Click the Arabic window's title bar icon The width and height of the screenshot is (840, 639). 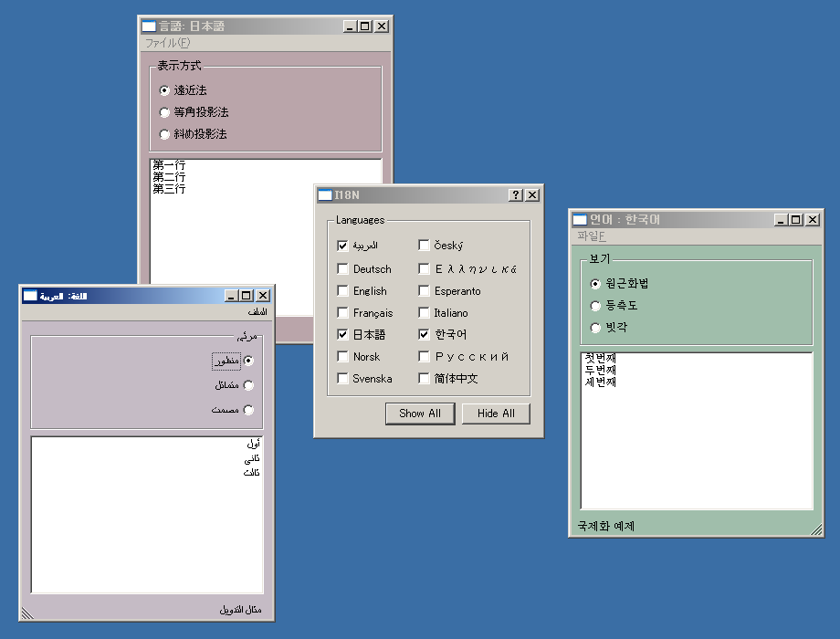point(30,295)
